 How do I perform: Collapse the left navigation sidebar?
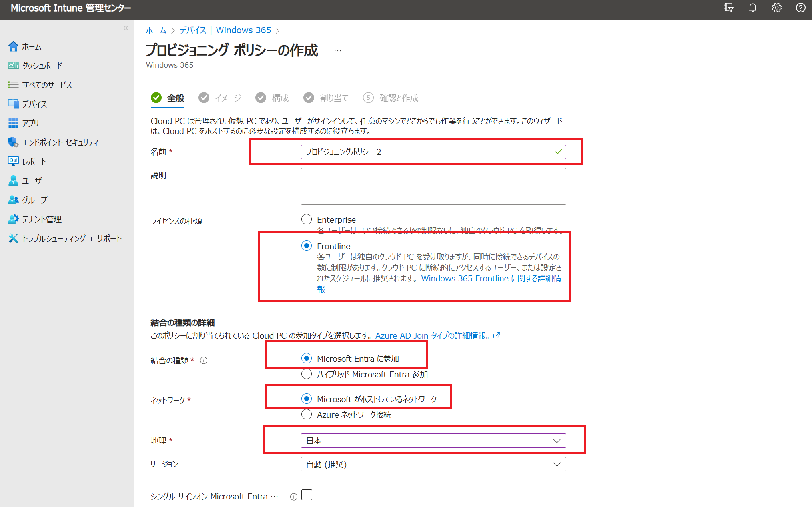tap(126, 28)
